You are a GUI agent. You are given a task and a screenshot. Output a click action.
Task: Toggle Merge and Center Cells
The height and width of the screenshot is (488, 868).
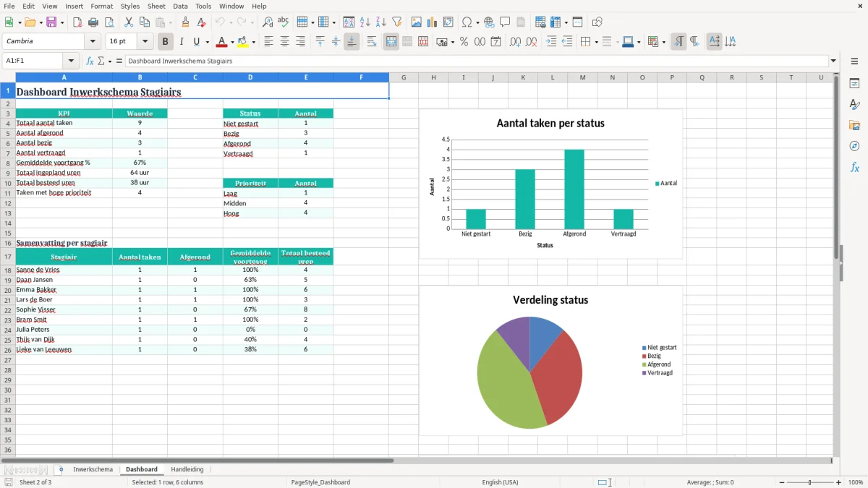coord(391,42)
